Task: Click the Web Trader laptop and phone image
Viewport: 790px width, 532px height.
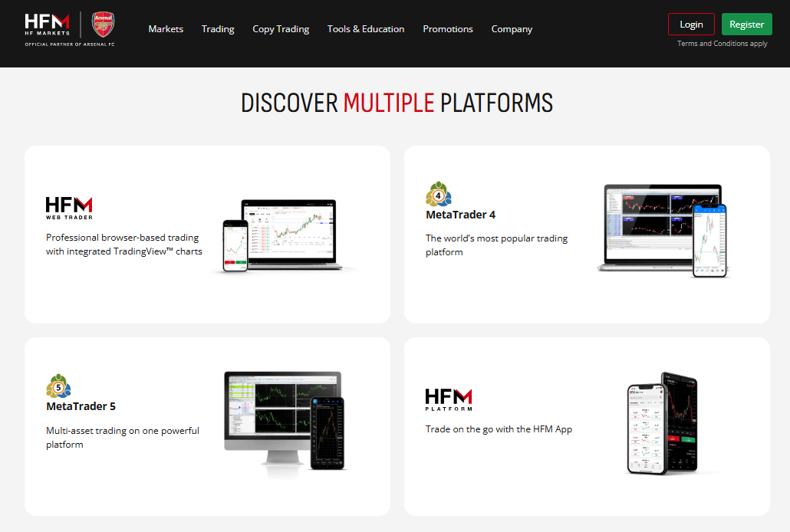Action: (x=283, y=235)
